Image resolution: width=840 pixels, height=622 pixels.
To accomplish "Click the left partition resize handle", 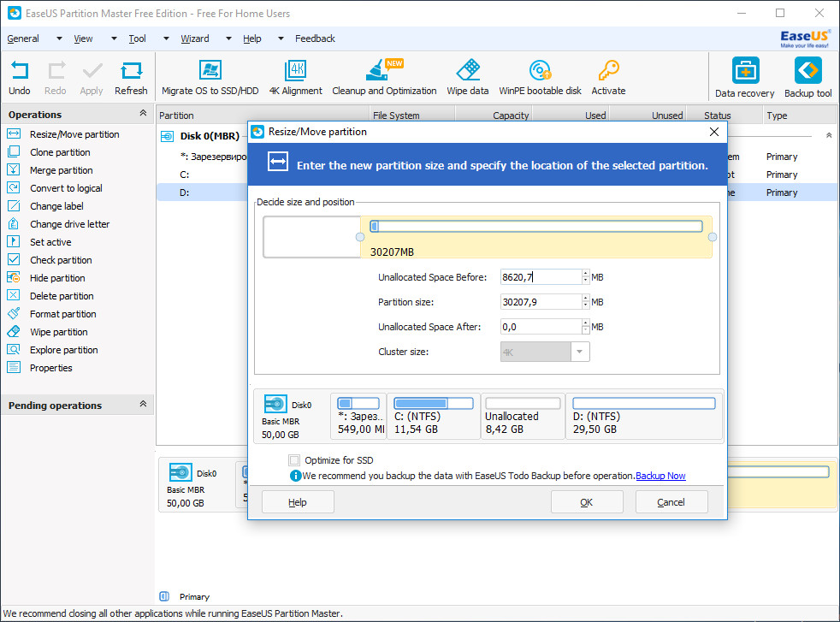I will 360,237.
